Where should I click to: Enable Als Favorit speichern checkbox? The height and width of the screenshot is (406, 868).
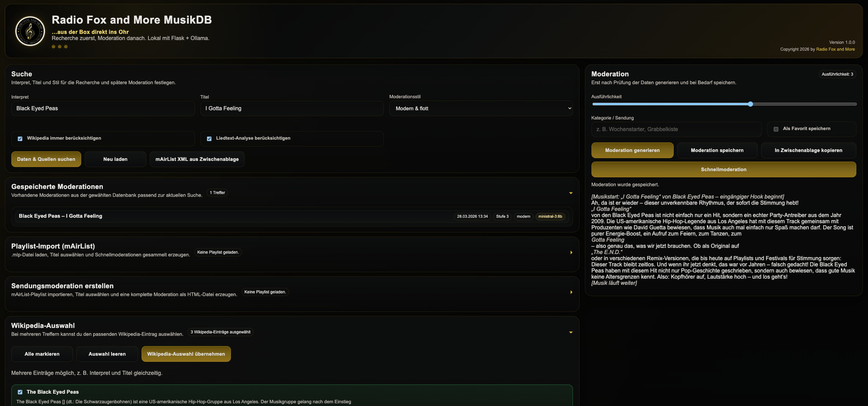coord(776,129)
